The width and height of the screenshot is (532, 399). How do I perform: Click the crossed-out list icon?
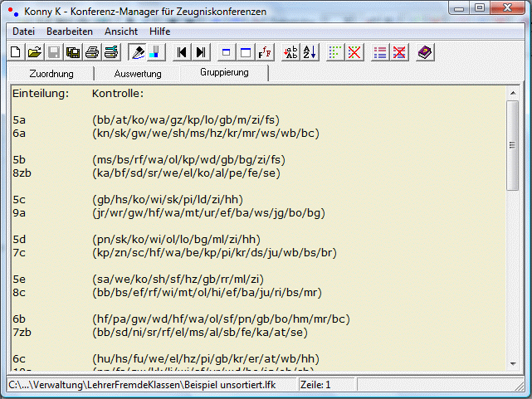tap(399, 52)
